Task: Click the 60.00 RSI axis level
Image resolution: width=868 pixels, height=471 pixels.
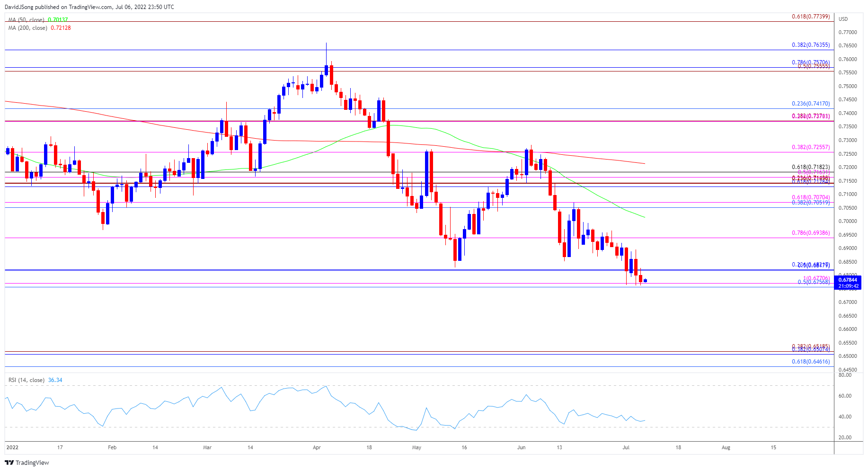Action: (845, 396)
